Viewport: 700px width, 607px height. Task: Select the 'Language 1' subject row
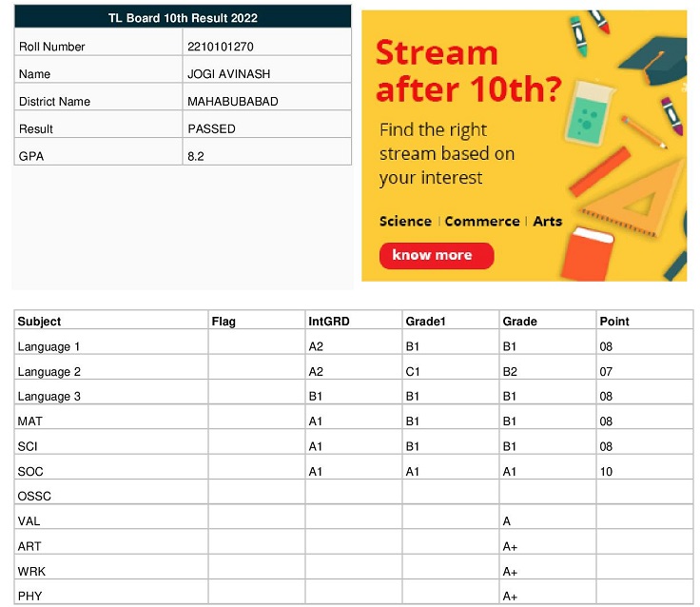tap(354, 343)
